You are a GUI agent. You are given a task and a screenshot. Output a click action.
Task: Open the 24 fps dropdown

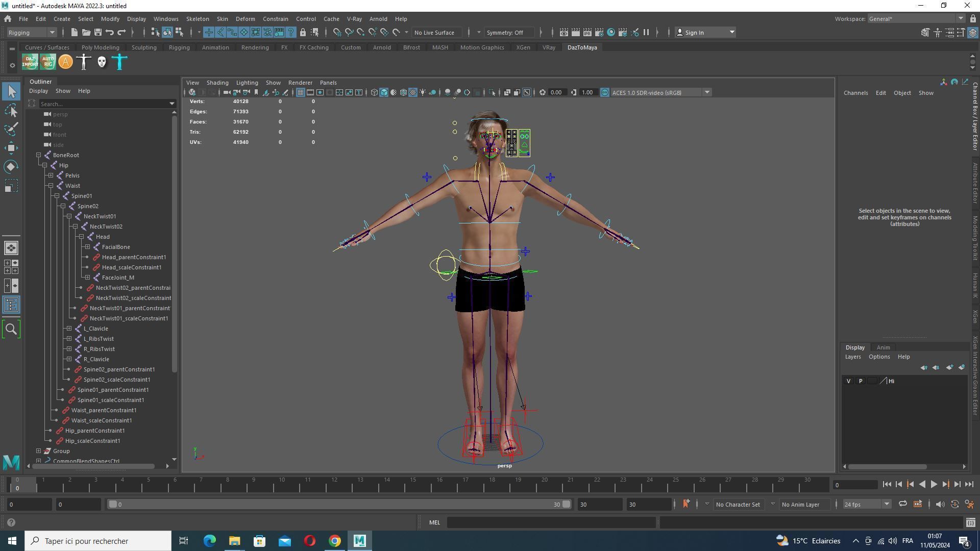[x=866, y=504]
